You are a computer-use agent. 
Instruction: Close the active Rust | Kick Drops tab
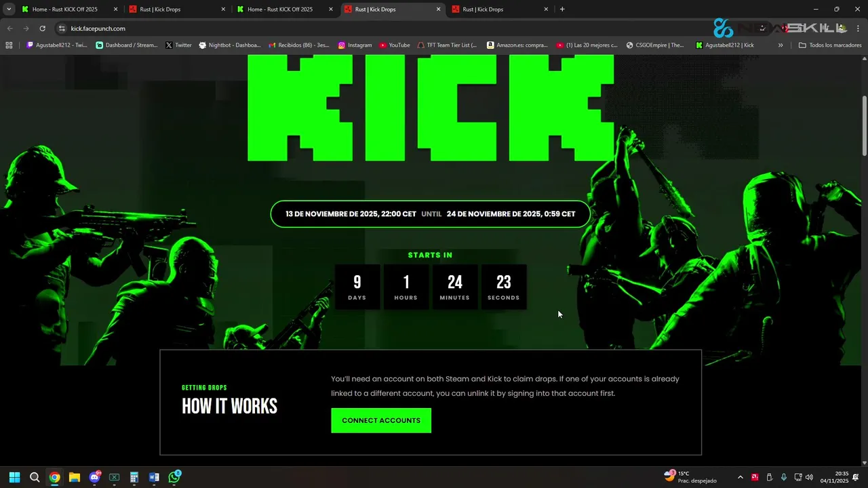[x=438, y=9]
